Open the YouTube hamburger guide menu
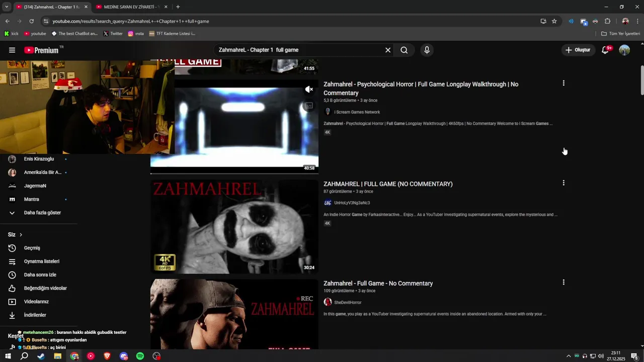The image size is (644, 362). click(12, 50)
